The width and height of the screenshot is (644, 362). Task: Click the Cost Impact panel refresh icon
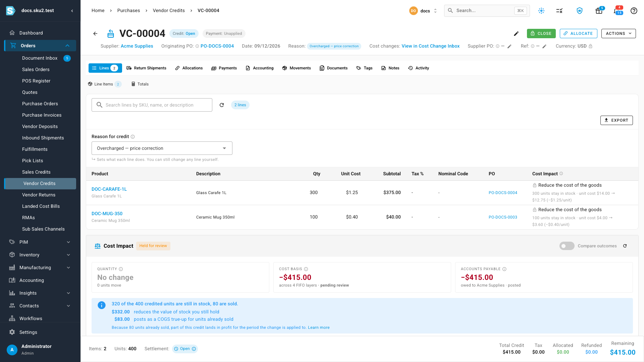[625, 246]
